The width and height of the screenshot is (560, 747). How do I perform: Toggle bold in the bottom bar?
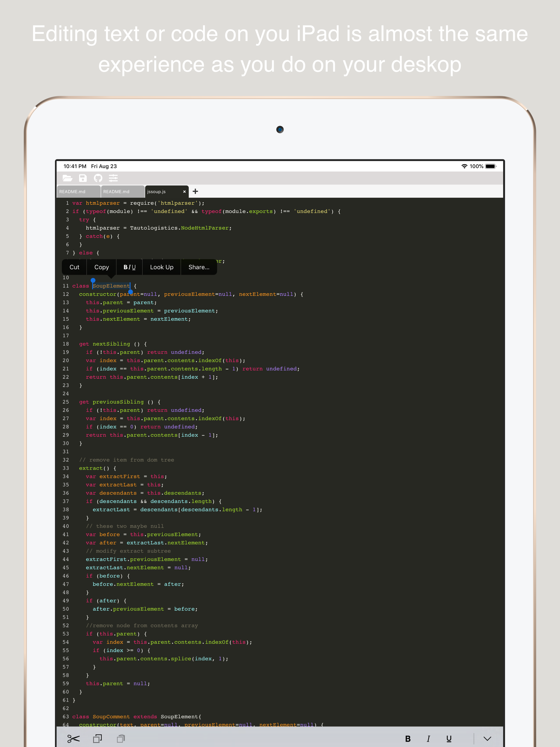408,739
